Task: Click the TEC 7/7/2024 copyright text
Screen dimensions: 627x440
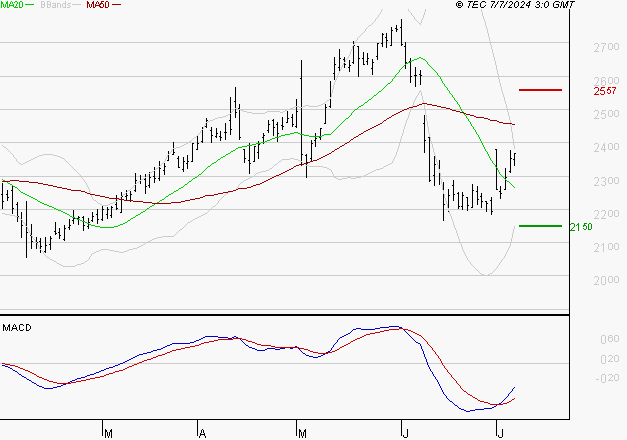Action: coord(515,5)
